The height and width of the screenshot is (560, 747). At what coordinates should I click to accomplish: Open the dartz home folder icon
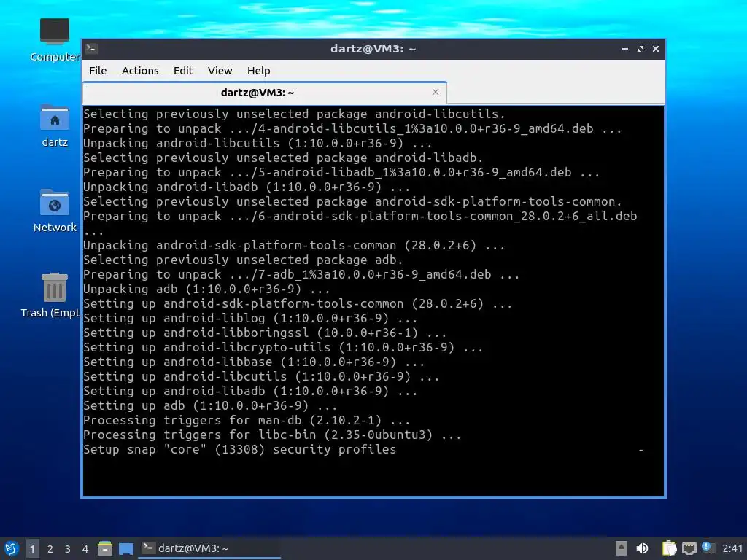(54, 125)
